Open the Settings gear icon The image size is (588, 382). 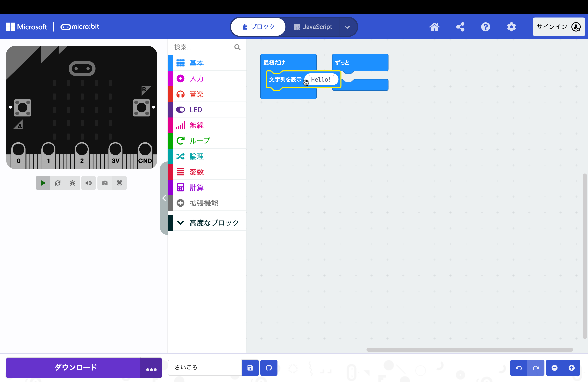click(511, 27)
